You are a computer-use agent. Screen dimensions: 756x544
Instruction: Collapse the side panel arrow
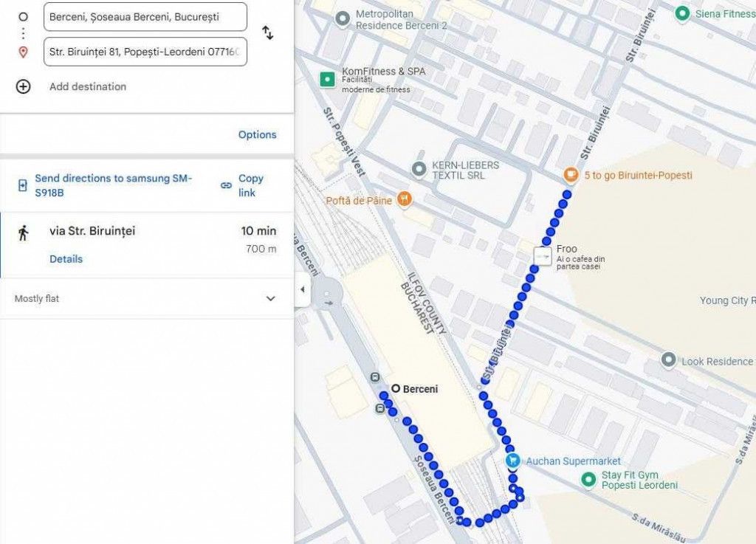click(x=302, y=289)
